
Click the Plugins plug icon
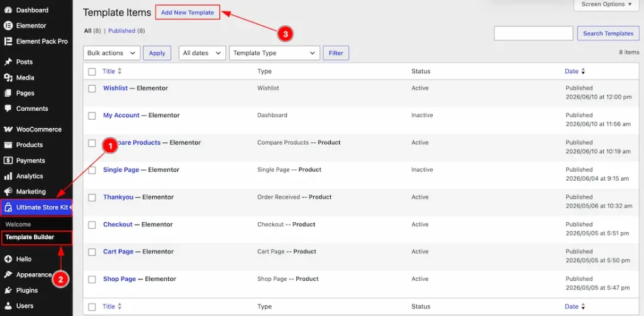click(8, 291)
